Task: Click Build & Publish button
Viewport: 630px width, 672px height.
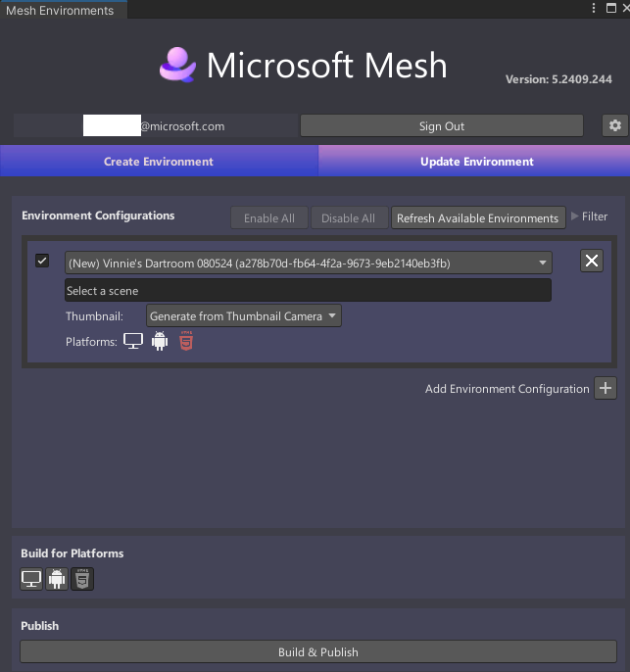Action: [318, 651]
